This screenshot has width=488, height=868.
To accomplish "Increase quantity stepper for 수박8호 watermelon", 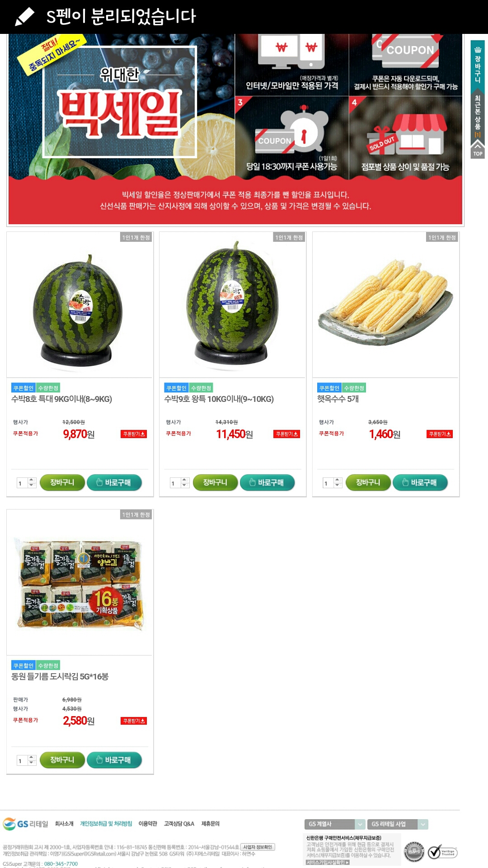I will 32,480.
